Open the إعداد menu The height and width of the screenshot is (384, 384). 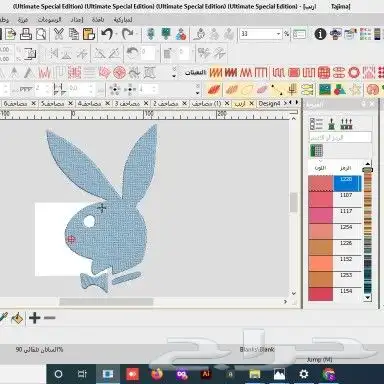pyautogui.click(x=77, y=20)
